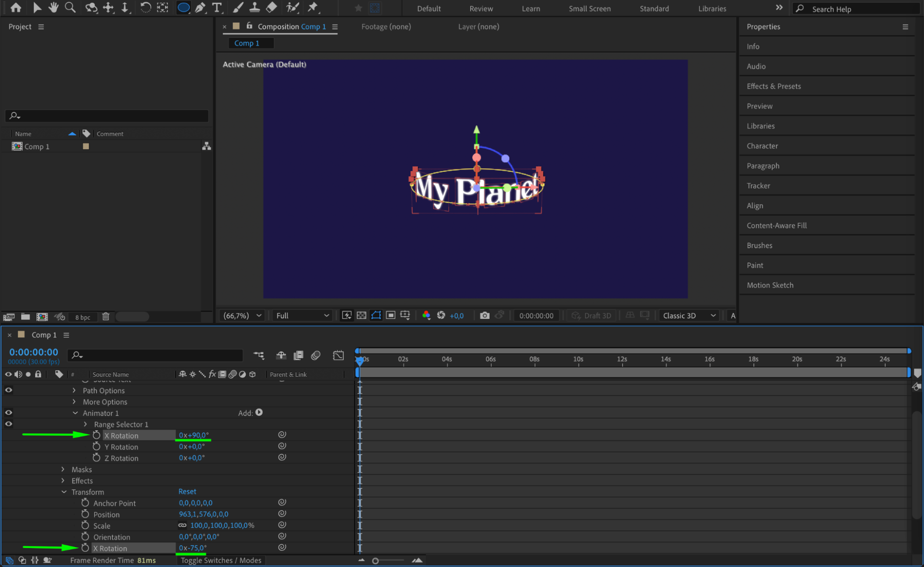Screen dimensions: 924x567
Task: Choose the Hand tool
Action: click(x=54, y=7)
